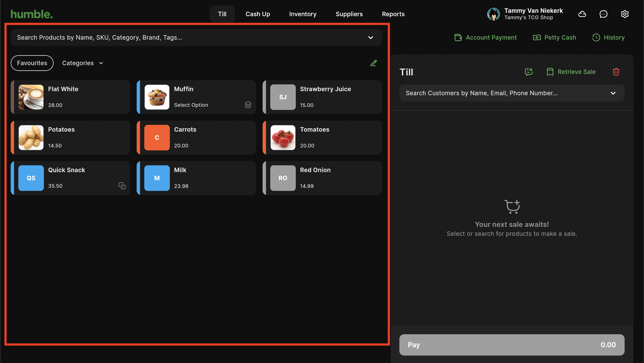Toggle the Favourites filter pill
This screenshot has height=363, width=644.
[32, 63]
